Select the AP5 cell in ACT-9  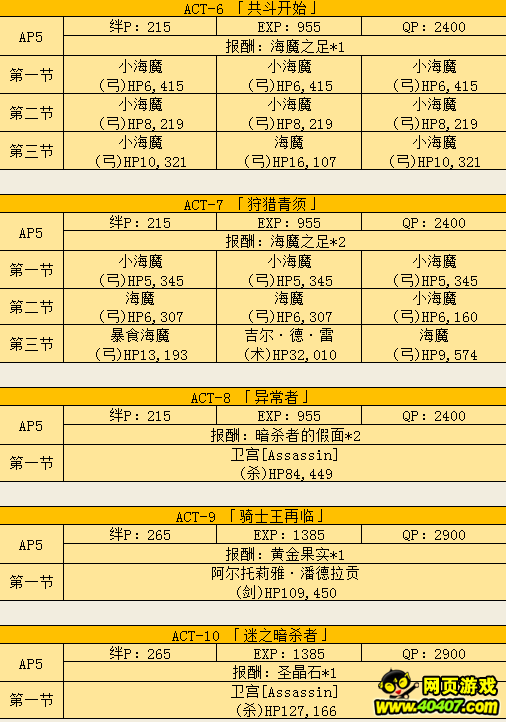coord(31,544)
